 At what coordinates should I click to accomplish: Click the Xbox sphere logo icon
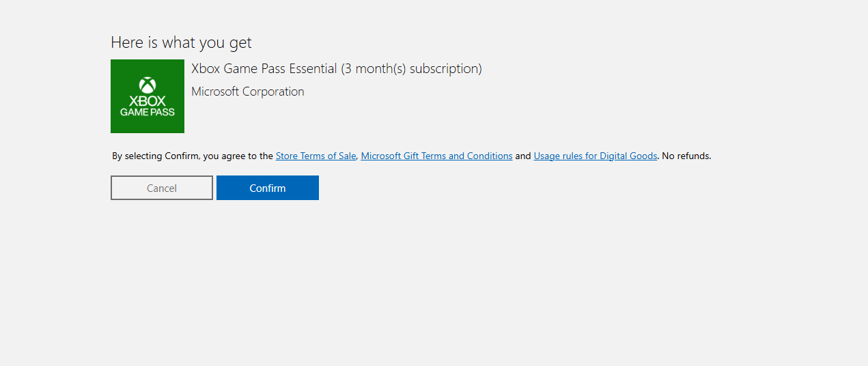(x=148, y=85)
